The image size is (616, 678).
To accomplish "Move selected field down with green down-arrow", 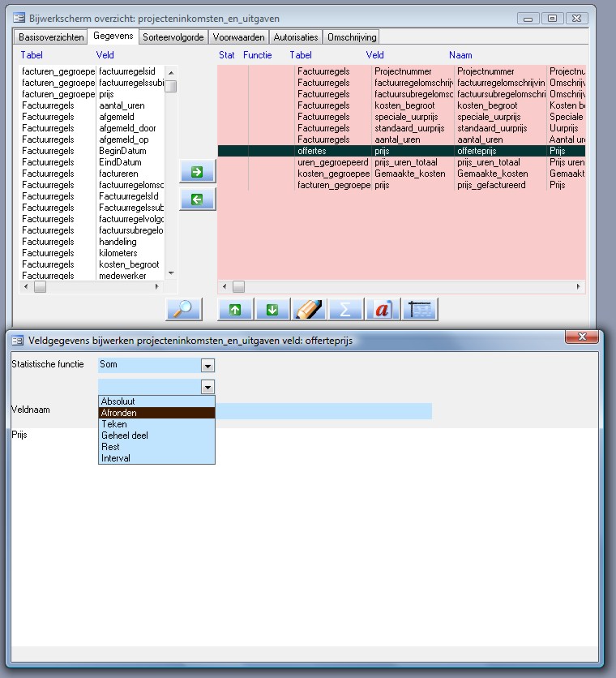I will coord(272,309).
